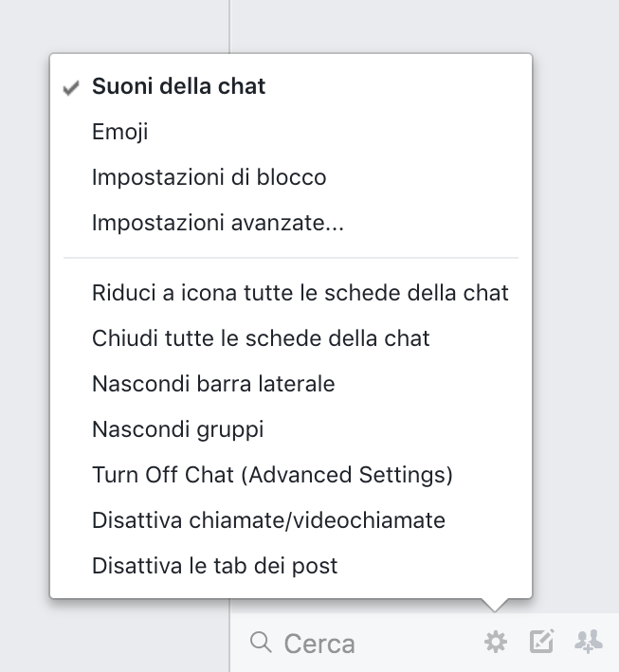The height and width of the screenshot is (672, 619).
Task: Open the Emoji option
Action: pyautogui.click(x=119, y=132)
